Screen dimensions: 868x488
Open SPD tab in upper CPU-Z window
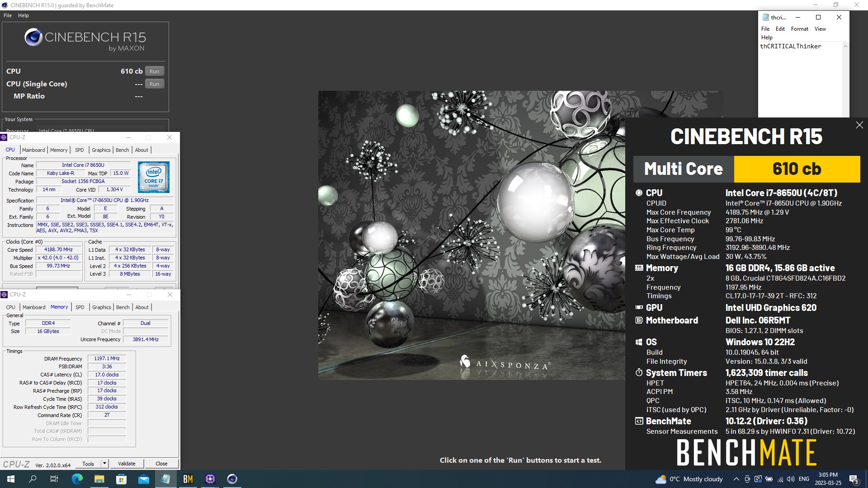[80, 150]
